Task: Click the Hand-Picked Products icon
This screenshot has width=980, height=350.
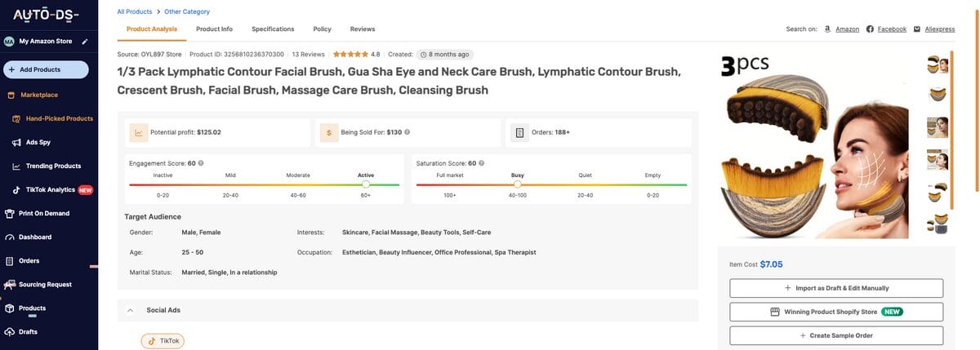Action: pyautogui.click(x=16, y=118)
